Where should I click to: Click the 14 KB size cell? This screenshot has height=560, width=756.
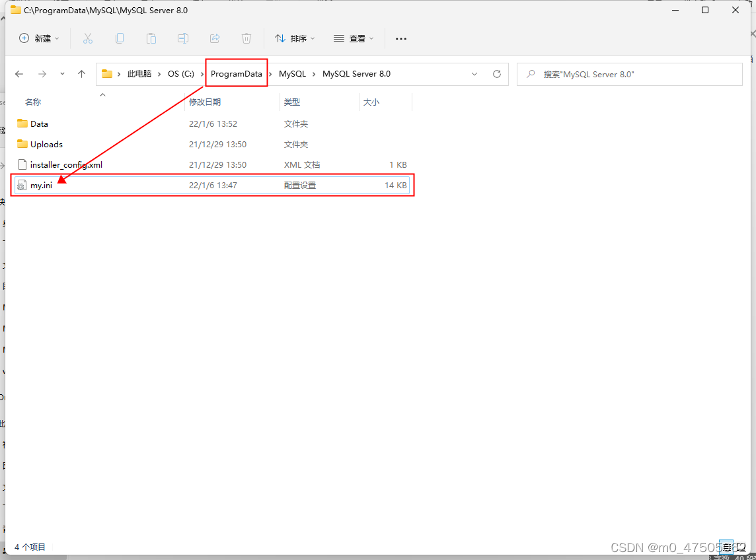pos(396,185)
